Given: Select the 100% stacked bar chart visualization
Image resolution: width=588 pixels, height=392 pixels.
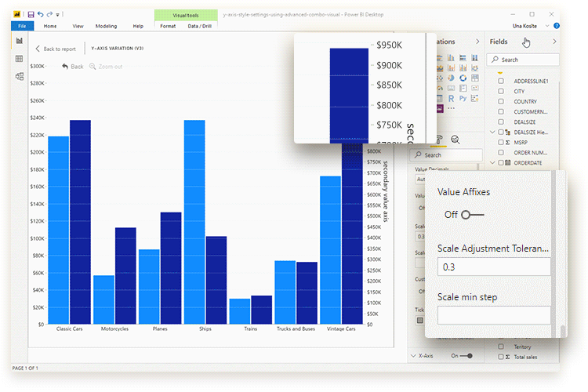Looking at the screenshot, I should 463,58.
